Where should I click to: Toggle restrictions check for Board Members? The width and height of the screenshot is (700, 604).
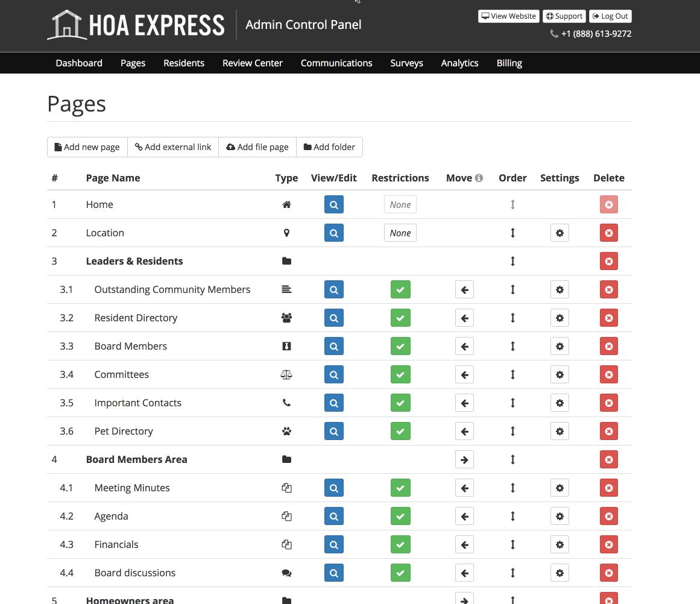point(400,346)
